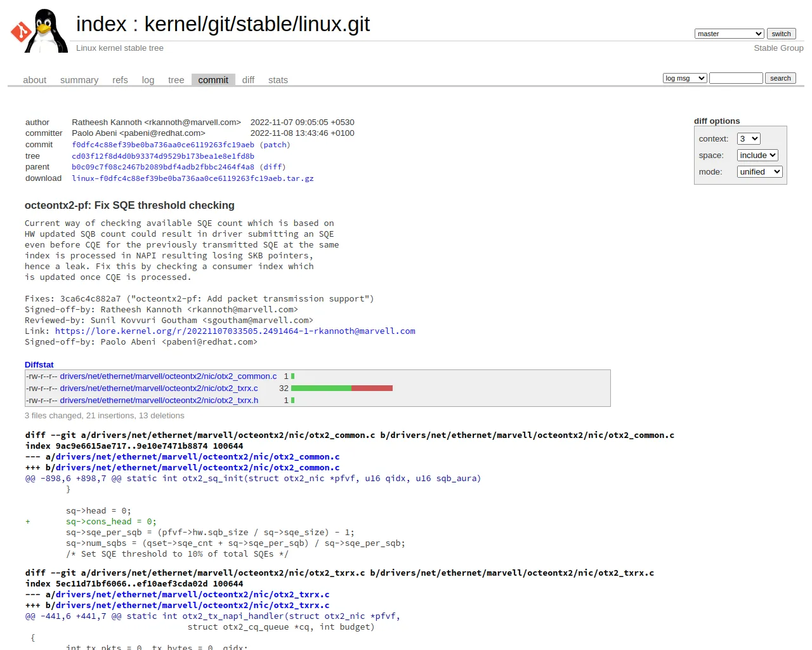812x650 pixels.
Task: Go to the refs tab
Action: 120,80
